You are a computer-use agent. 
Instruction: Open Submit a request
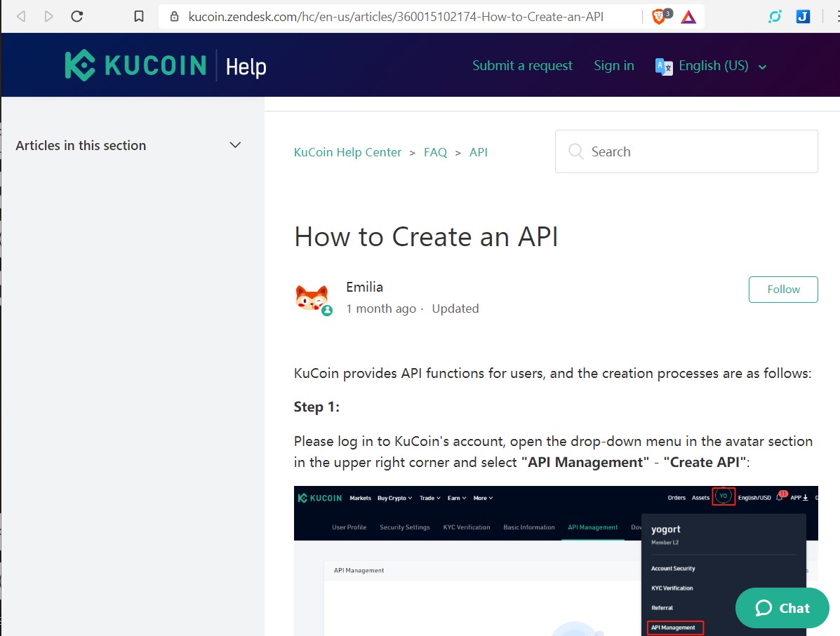pyautogui.click(x=522, y=65)
